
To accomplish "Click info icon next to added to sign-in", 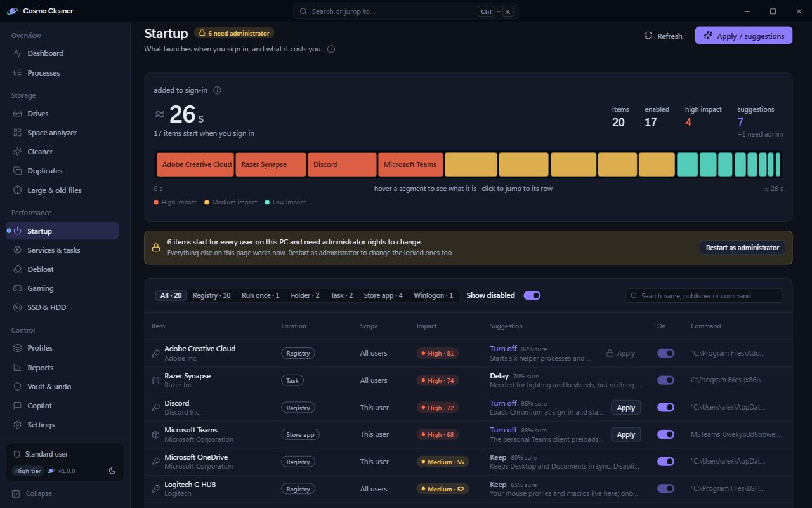I will click(x=217, y=90).
